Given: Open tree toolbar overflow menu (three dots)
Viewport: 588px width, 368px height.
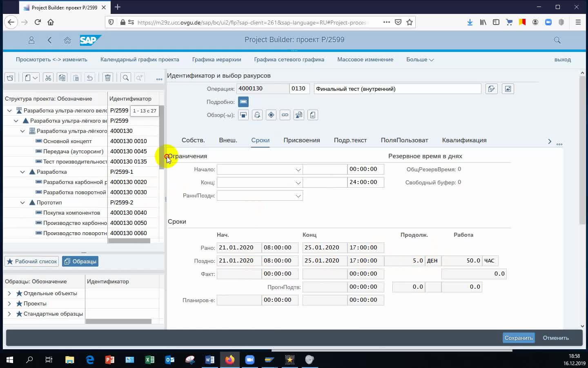Looking at the screenshot, I should click(x=159, y=79).
